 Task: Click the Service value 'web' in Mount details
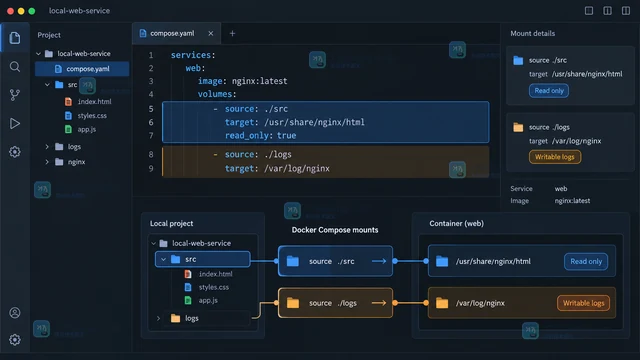click(x=561, y=189)
